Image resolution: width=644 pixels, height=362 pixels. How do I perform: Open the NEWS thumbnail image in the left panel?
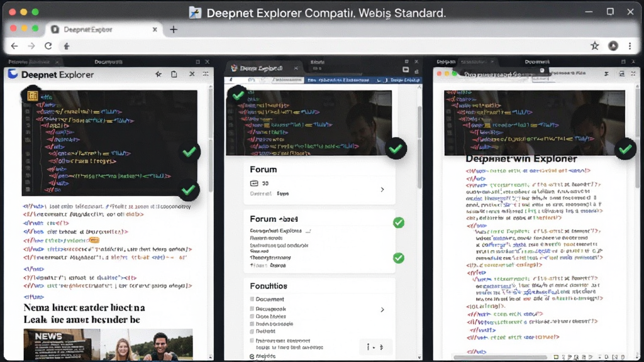[x=62, y=344]
